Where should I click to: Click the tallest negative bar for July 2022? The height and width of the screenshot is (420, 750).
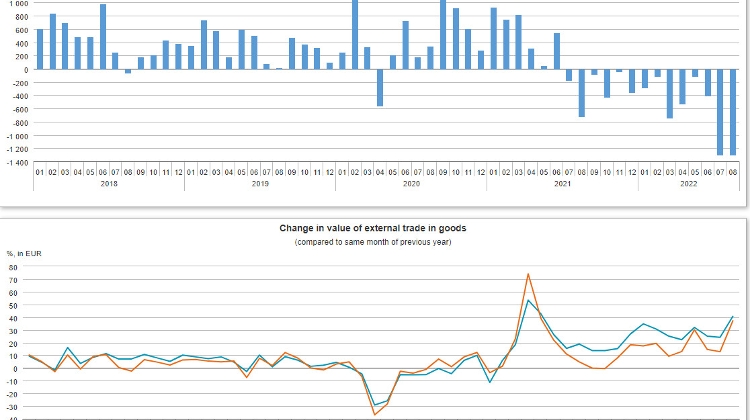tap(720, 112)
